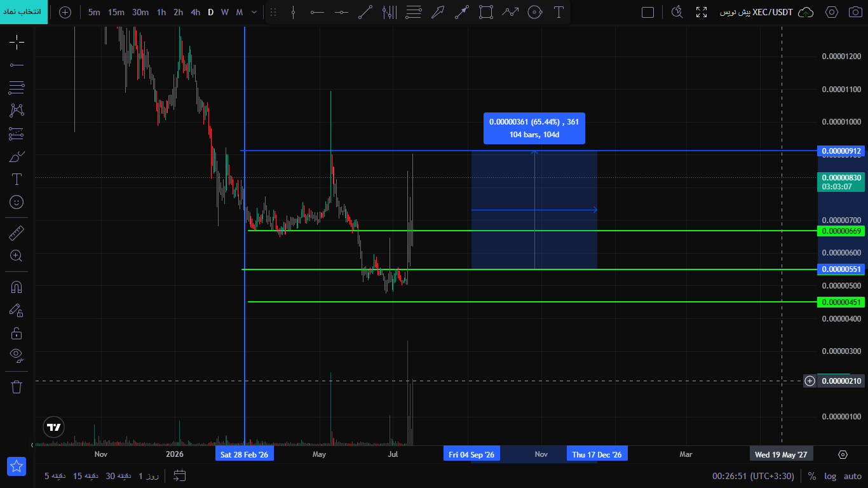Toggle lock all drawings
Image resolution: width=868 pixels, height=488 pixels.
tap(17, 333)
